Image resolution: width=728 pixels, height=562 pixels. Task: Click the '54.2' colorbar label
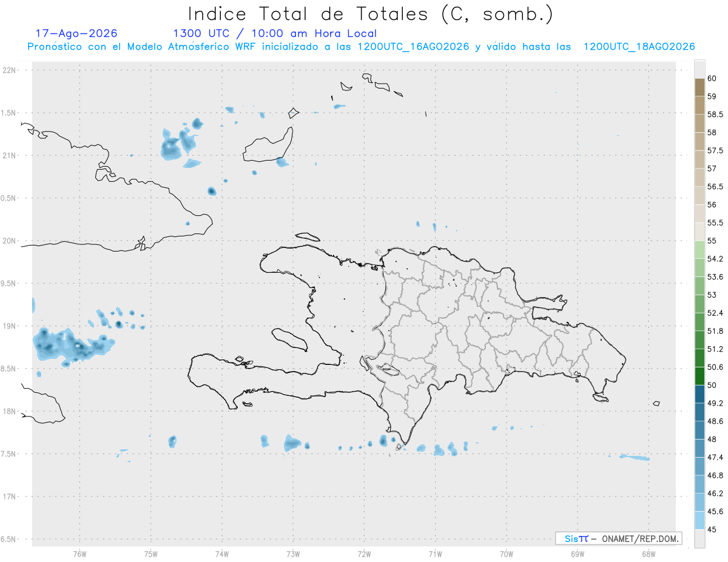[x=715, y=259]
